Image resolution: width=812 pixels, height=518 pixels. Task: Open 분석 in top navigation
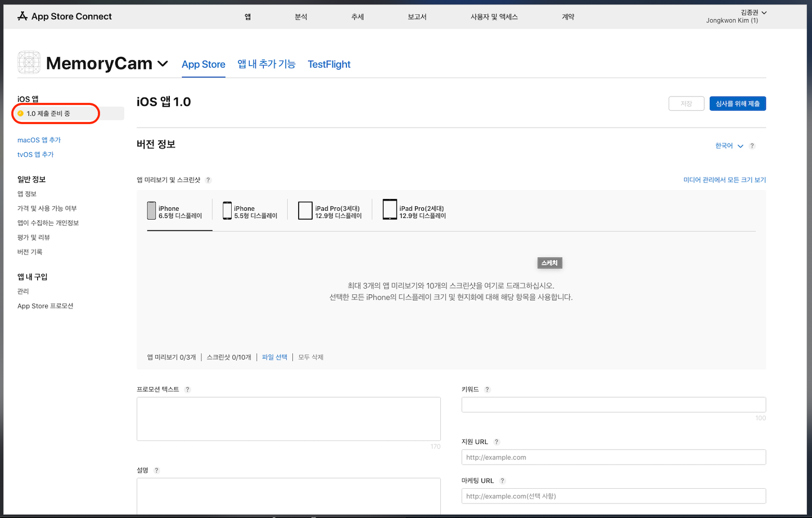click(x=301, y=17)
